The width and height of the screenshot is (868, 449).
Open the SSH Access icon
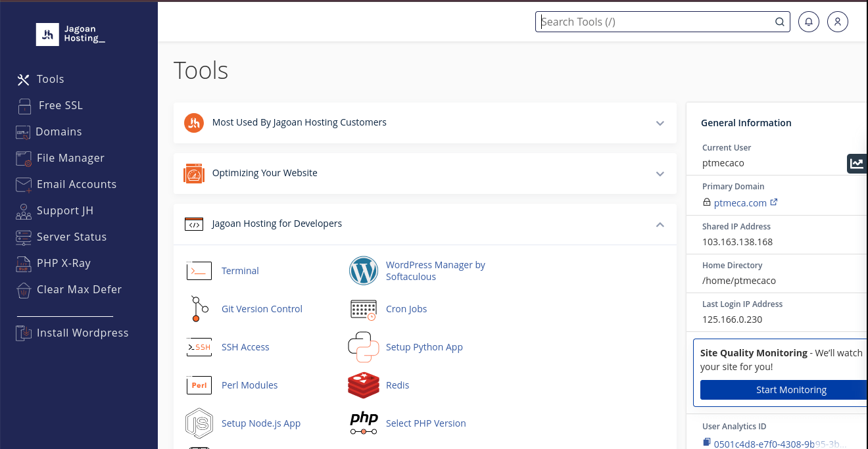click(x=199, y=347)
